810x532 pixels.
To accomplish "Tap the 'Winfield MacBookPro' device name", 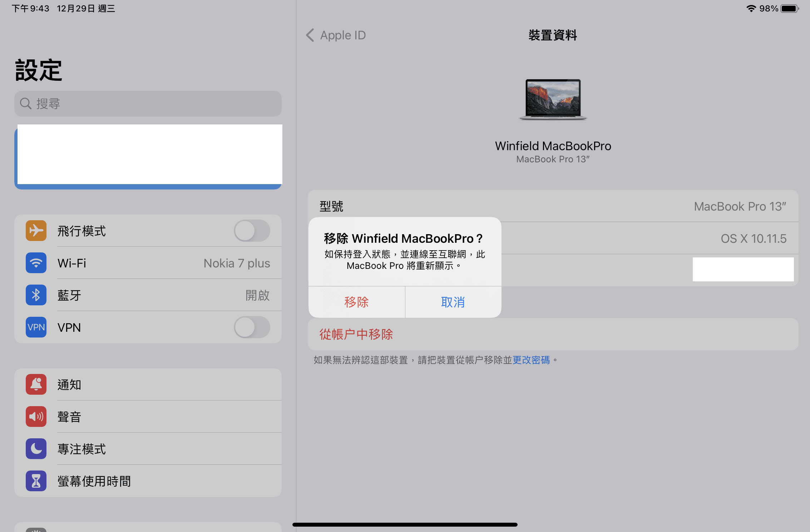I will click(x=553, y=146).
